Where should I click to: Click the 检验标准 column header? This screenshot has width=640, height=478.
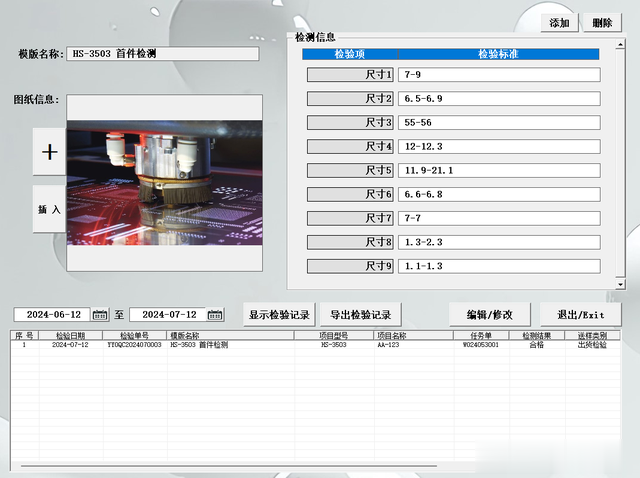click(x=499, y=54)
